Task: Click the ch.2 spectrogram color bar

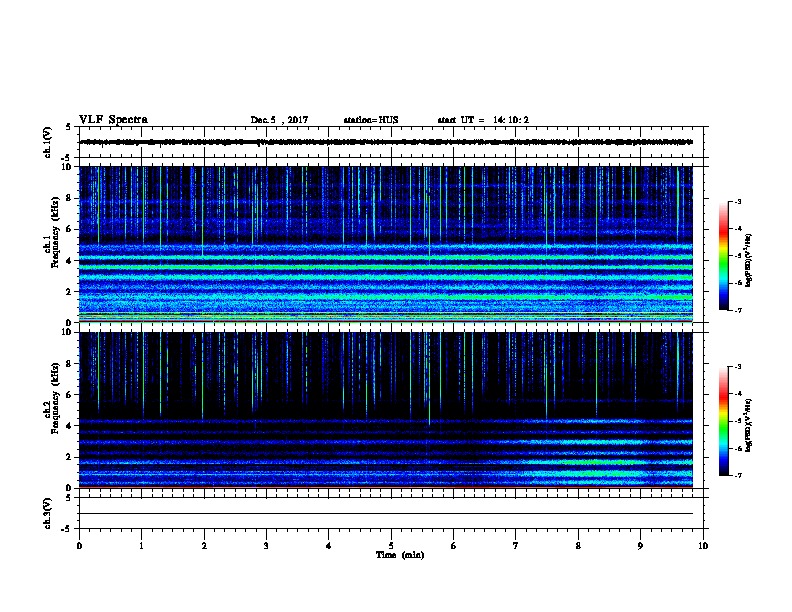Action: [x=724, y=421]
